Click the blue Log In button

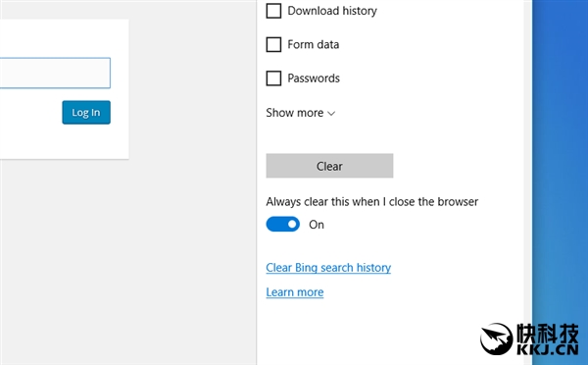pos(86,112)
